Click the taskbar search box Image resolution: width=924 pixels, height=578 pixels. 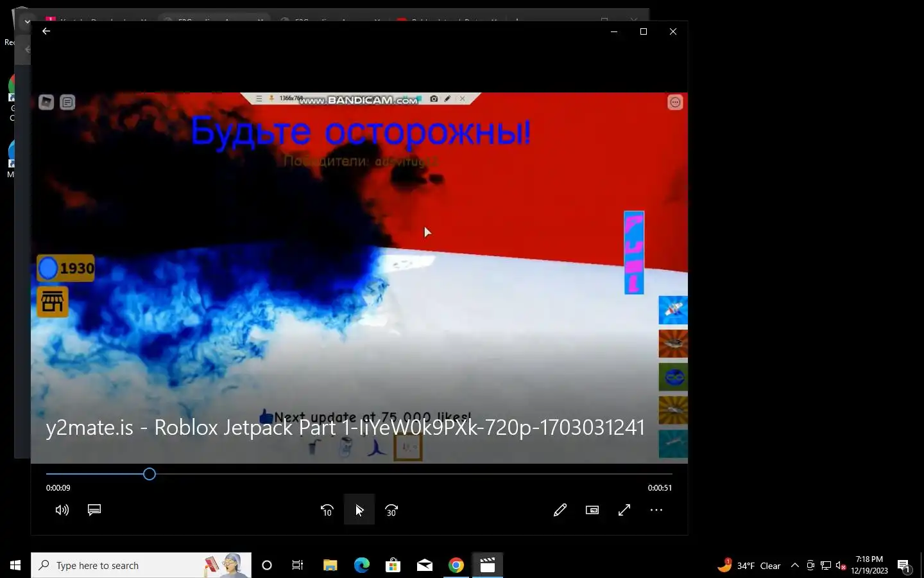point(141,565)
